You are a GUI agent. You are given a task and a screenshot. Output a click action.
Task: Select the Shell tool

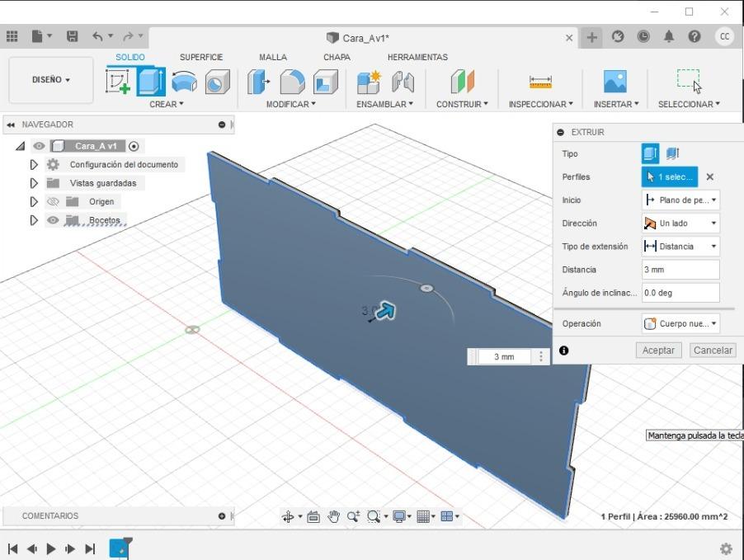[326, 82]
